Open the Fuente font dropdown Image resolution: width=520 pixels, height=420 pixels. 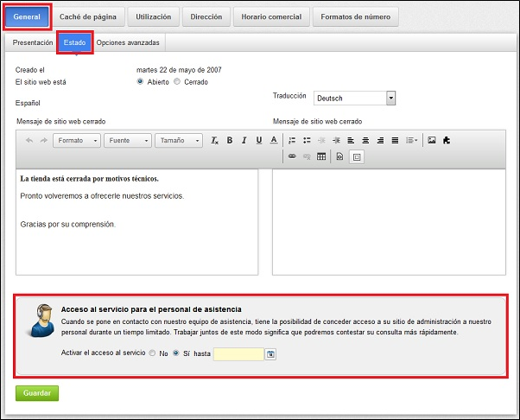tap(128, 140)
